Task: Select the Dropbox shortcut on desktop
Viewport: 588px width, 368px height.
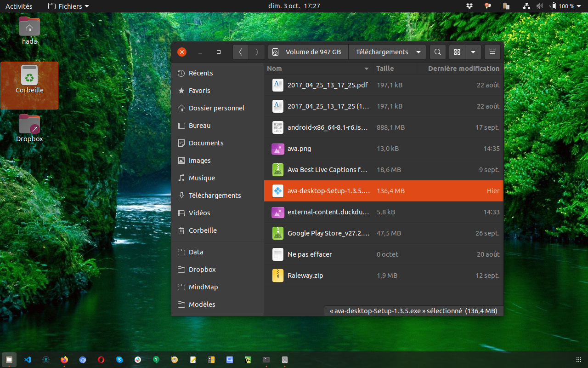Action: coord(29,128)
